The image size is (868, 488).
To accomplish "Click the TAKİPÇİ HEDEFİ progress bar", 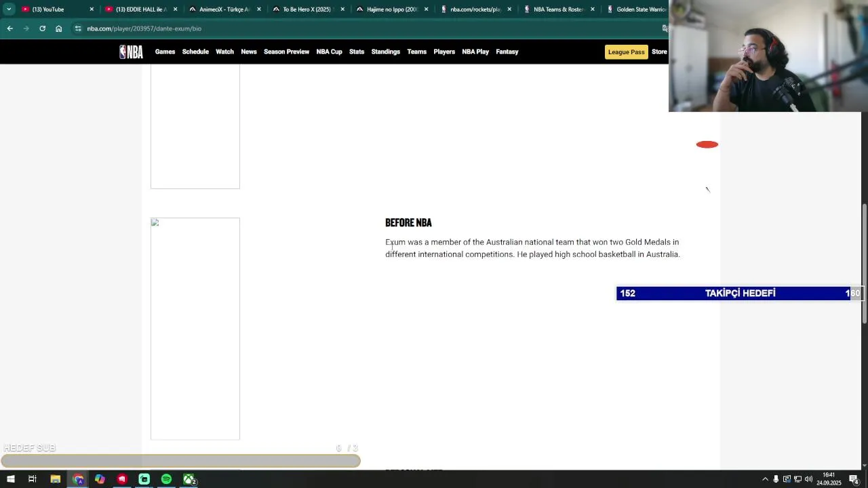I will click(x=740, y=293).
